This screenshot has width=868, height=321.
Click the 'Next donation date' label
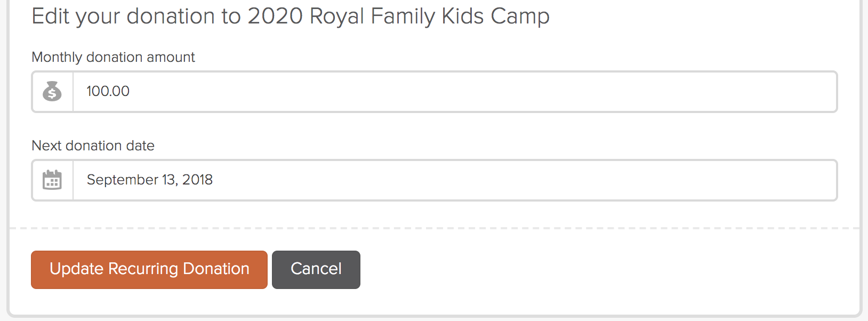coord(93,146)
